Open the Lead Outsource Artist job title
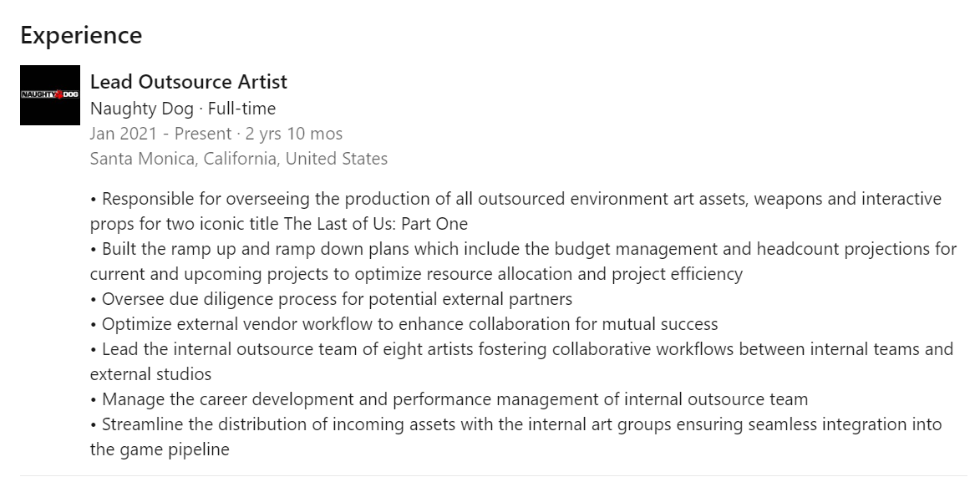 [188, 82]
